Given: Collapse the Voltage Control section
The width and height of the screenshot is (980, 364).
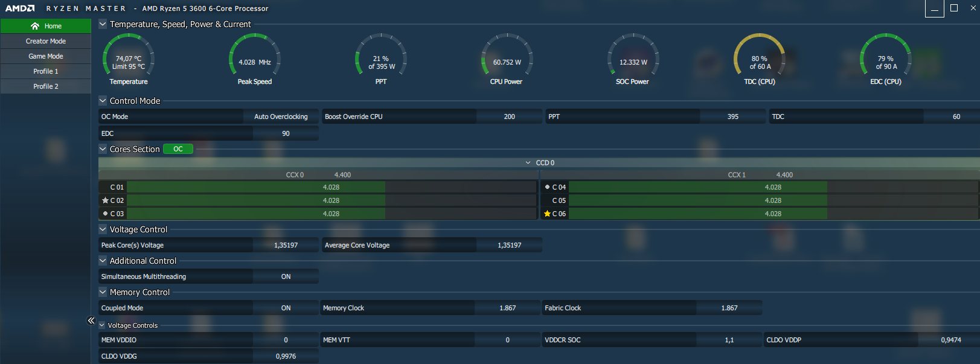Looking at the screenshot, I should click(x=103, y=229).
